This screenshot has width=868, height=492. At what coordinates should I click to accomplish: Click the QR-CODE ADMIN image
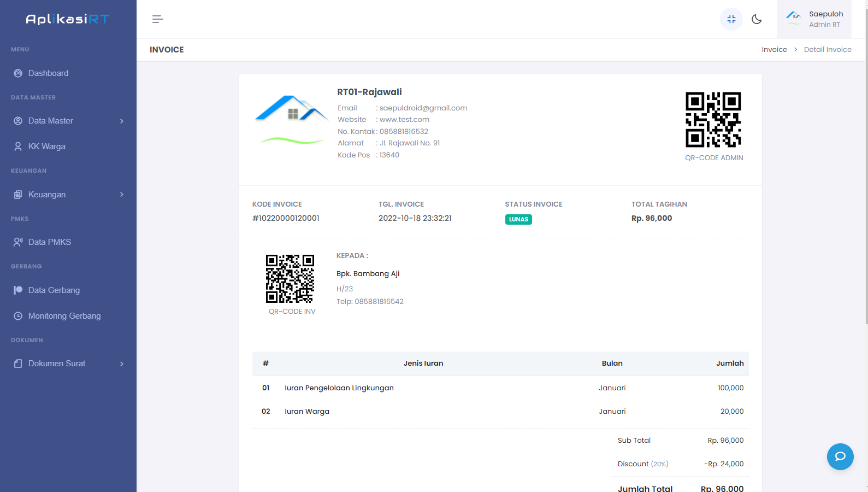coord(713,120)
